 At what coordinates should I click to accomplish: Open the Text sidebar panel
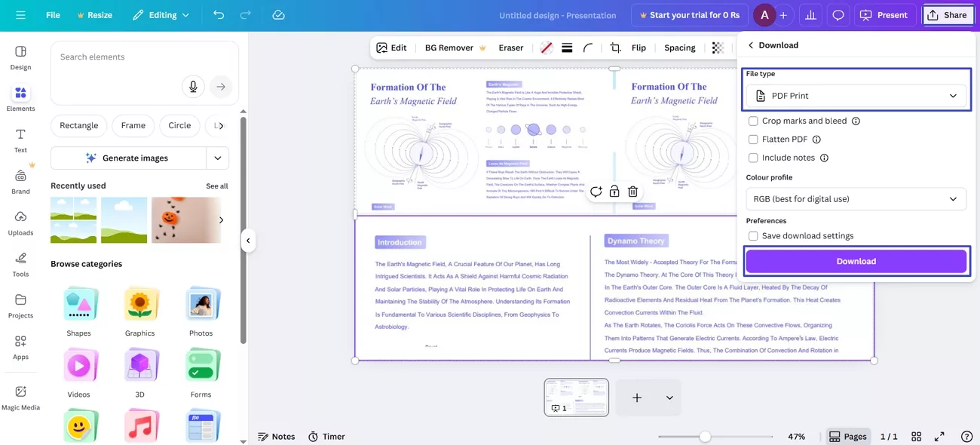(x=20, y=140)
